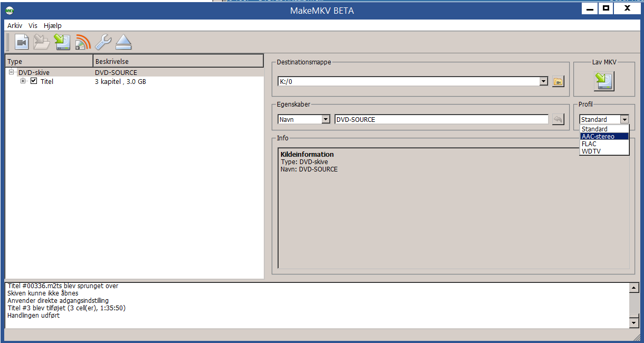This screenshot has width=644, height=343.
Task: Open the Destinationsmappe dropdown arrow
Action: click(544, 81)
